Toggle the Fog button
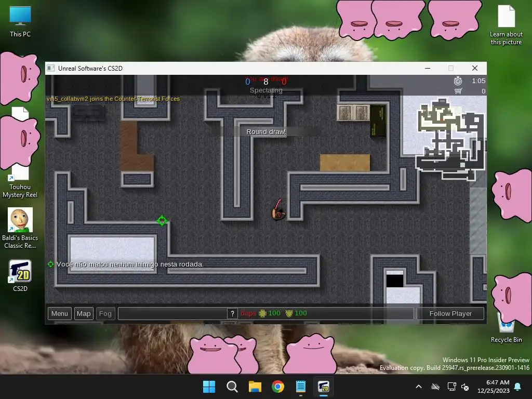 105,313
